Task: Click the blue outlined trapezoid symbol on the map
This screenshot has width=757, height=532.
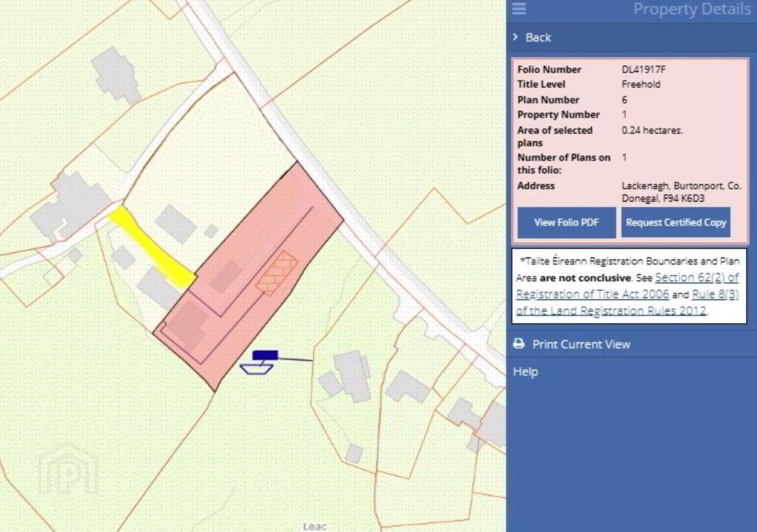Action: pos(257,368)
